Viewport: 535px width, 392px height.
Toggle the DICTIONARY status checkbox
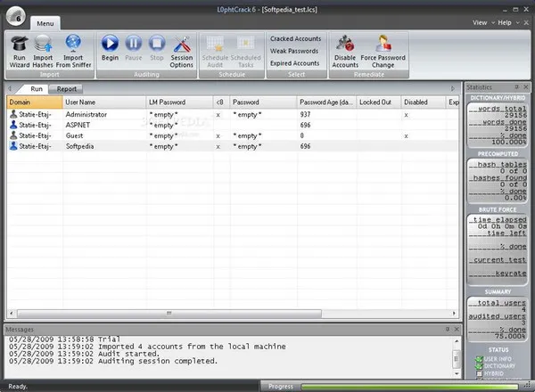479,366
